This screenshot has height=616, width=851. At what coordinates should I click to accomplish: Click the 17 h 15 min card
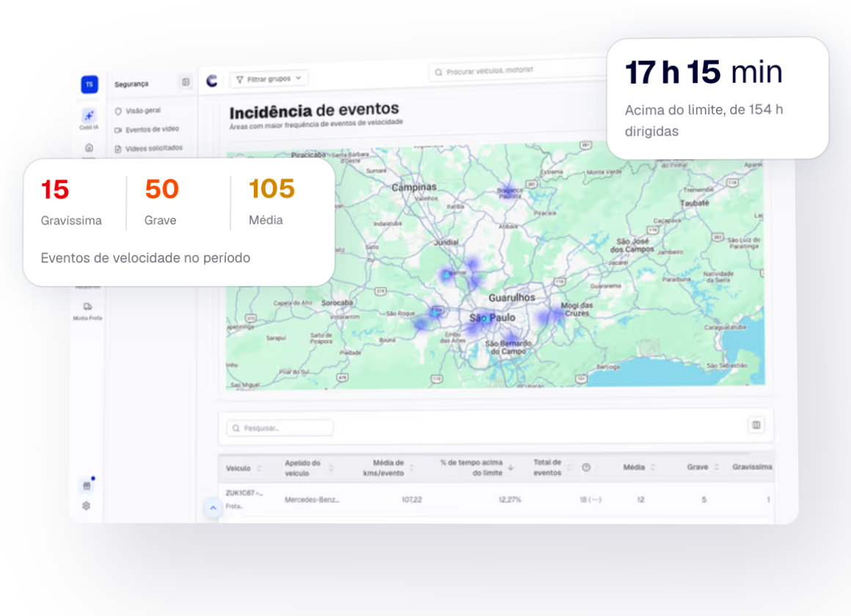[717, 98]
